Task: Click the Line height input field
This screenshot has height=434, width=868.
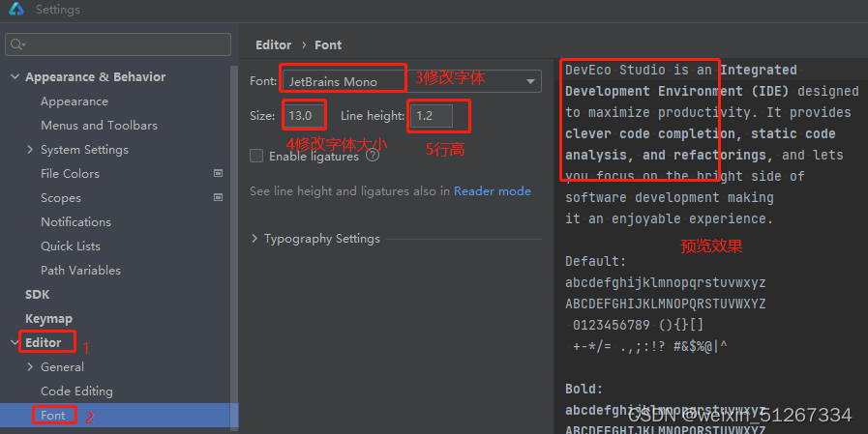Action: (432, 116)
